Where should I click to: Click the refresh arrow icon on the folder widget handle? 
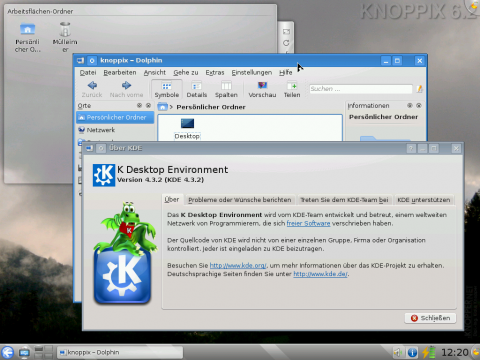click(x=286, y=43)
